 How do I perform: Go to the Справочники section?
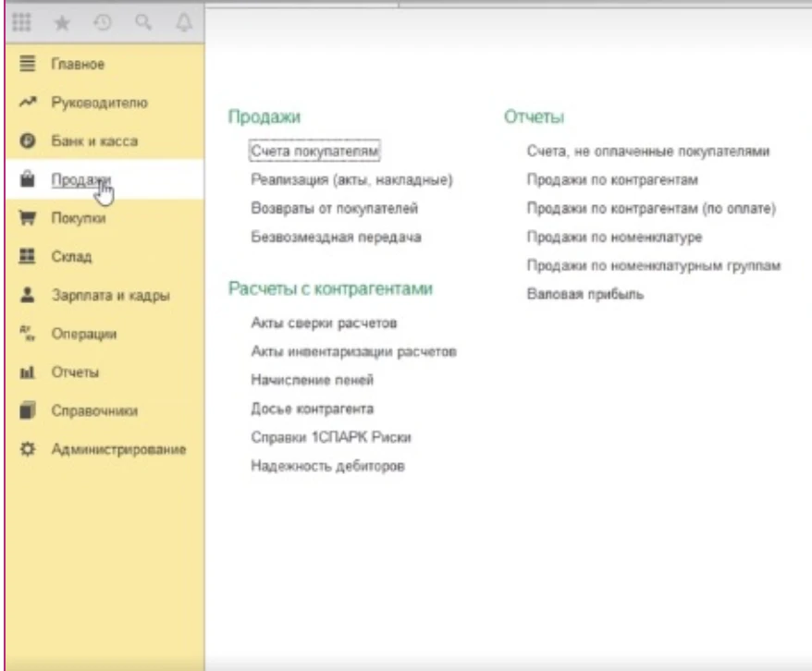coord(94,411)
